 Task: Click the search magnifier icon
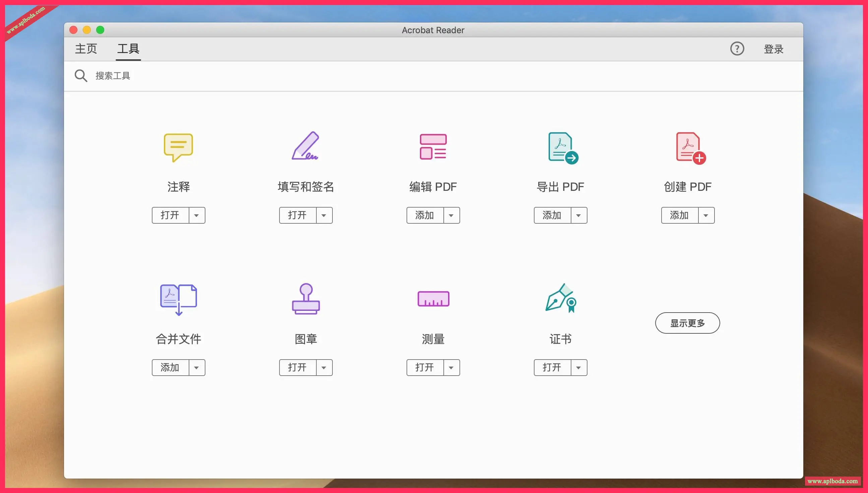coord(81,75)
